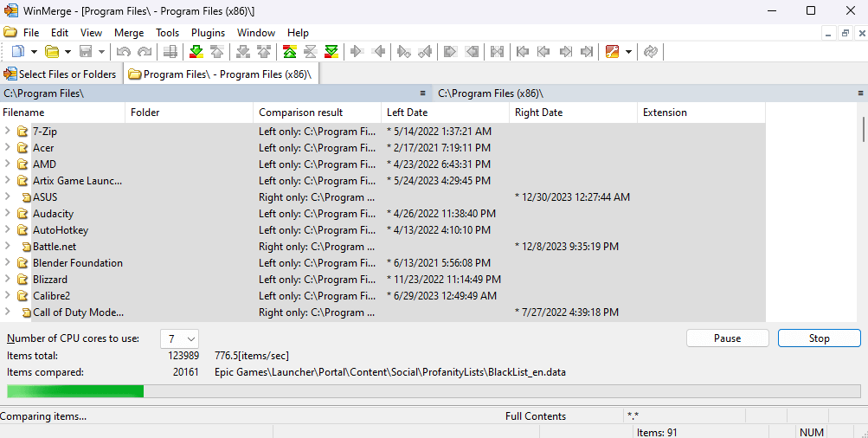The width and height of the screenshot is (868, 438).
Task: Jump to Last Difference double down arrow
Action: pyautogui.click(x=331, y=52)
